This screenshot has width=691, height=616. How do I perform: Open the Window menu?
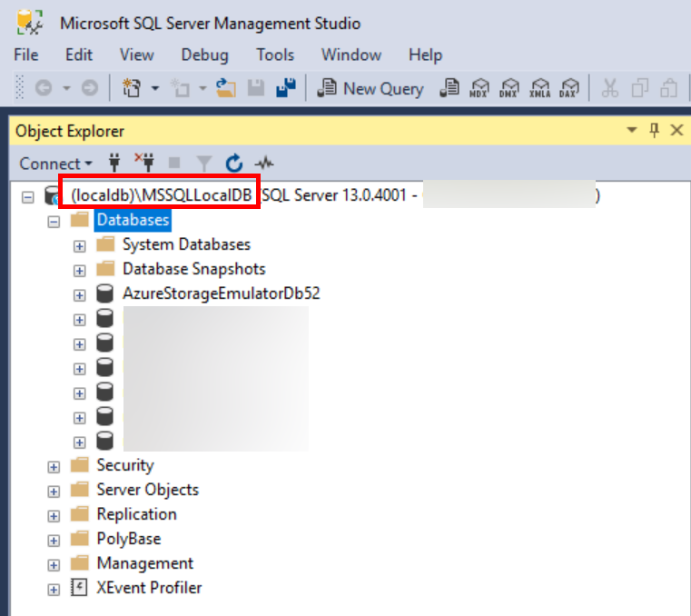point(351,55)
